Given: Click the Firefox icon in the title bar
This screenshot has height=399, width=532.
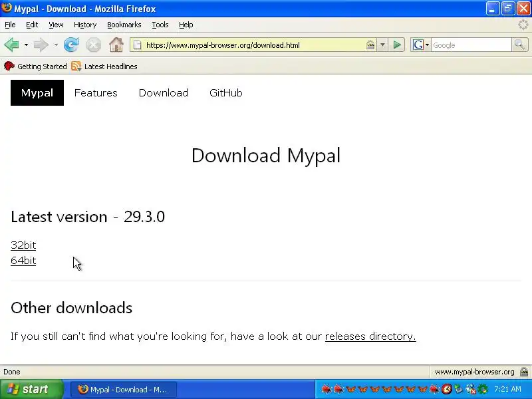Looking at the screenshot, I should [x=6, y=8].
